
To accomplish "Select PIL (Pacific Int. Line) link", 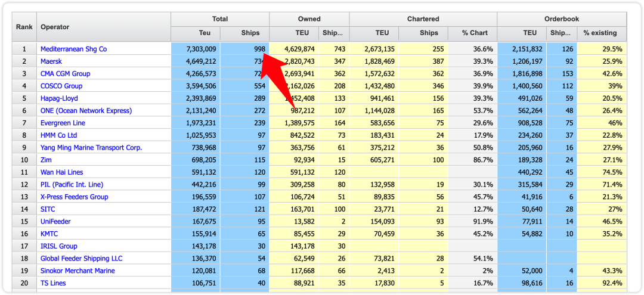I will tap(72, 185).
